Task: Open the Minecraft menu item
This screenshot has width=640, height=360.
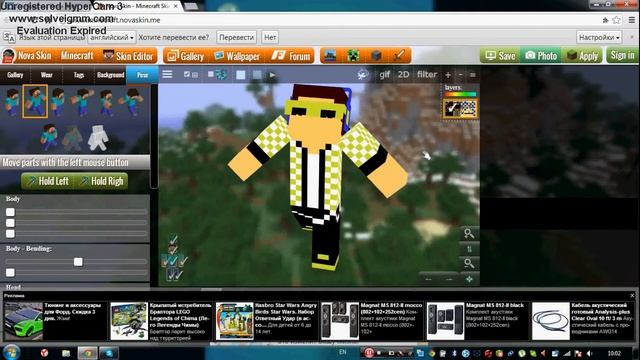Action: coord(77,56)
